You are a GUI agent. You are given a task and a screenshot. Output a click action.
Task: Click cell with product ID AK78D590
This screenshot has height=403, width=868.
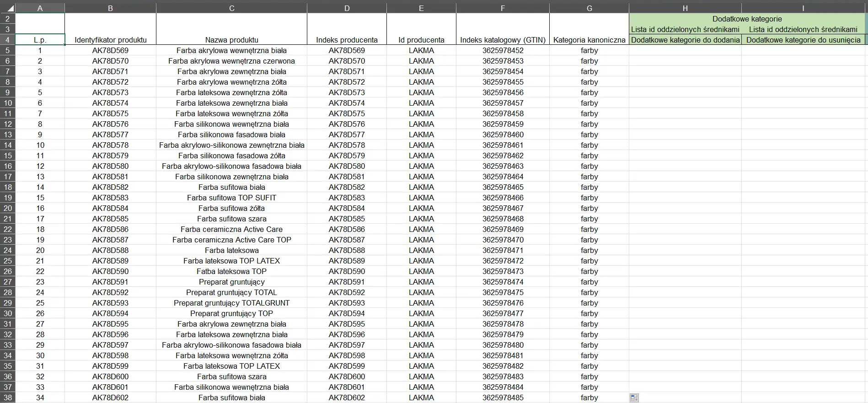pos(110,271)
